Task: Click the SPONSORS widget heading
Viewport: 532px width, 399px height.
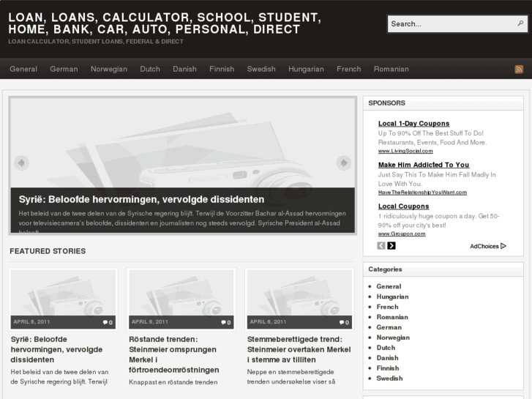Action: 387,103
